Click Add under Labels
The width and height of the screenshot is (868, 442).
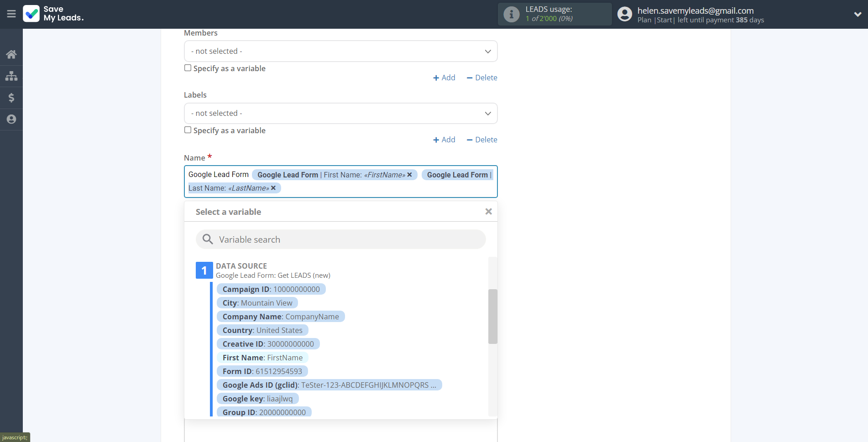click(x=444, y=140)
